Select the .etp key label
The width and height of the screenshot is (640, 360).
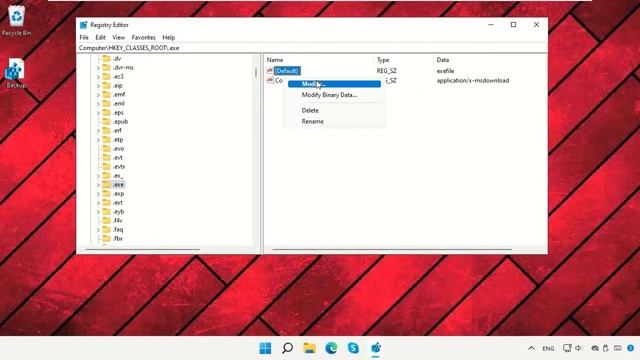click(118, 140)
